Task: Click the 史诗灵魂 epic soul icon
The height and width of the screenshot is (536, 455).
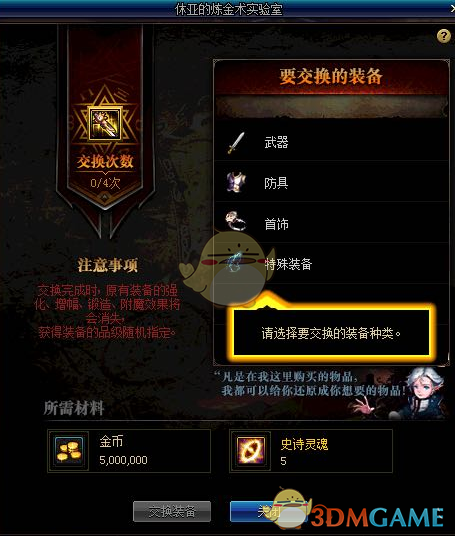Action: [250, 451]
